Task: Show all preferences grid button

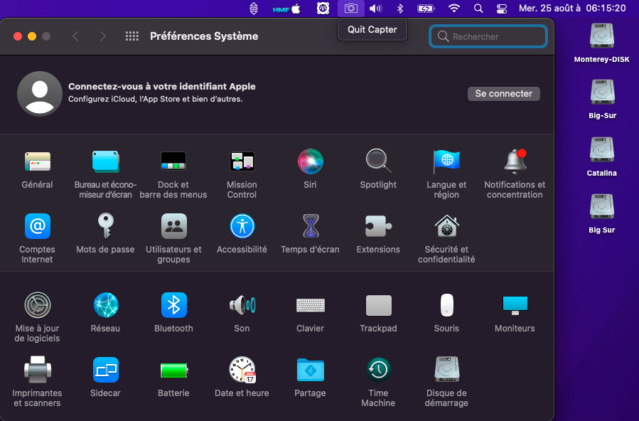Action: 132,36
